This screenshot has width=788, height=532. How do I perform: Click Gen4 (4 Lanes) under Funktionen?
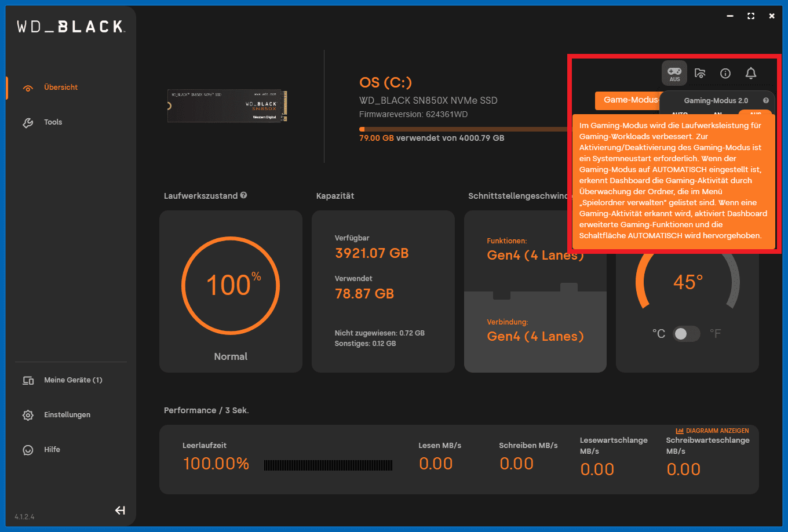(x=535, y=256)
